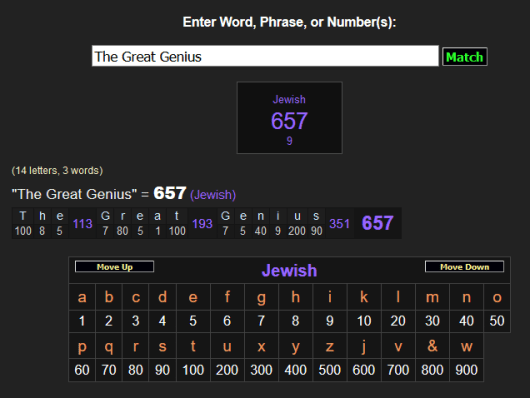This screenshot has height=398, width=530.
Task: Click the Move Down button
Action: tap(464, 267)
